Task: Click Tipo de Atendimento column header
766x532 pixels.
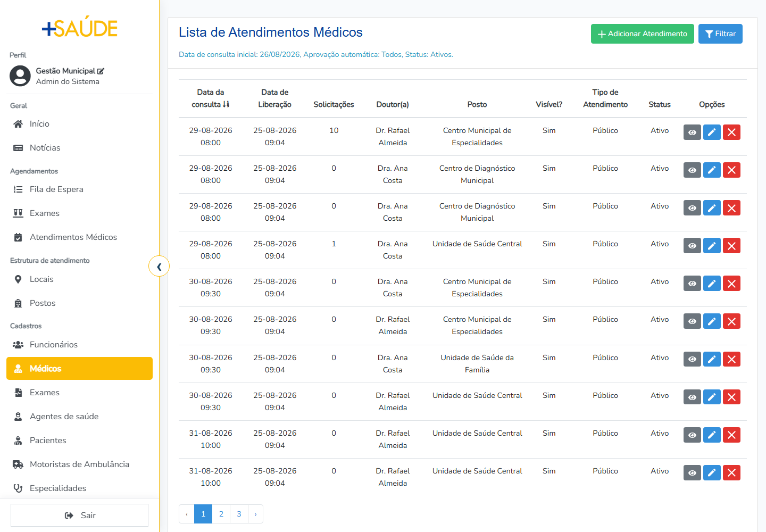Action: point(605,98)
